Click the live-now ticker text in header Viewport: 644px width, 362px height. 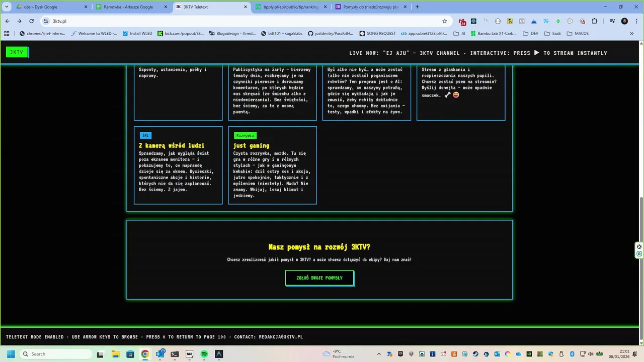click(x=478, y=53)
